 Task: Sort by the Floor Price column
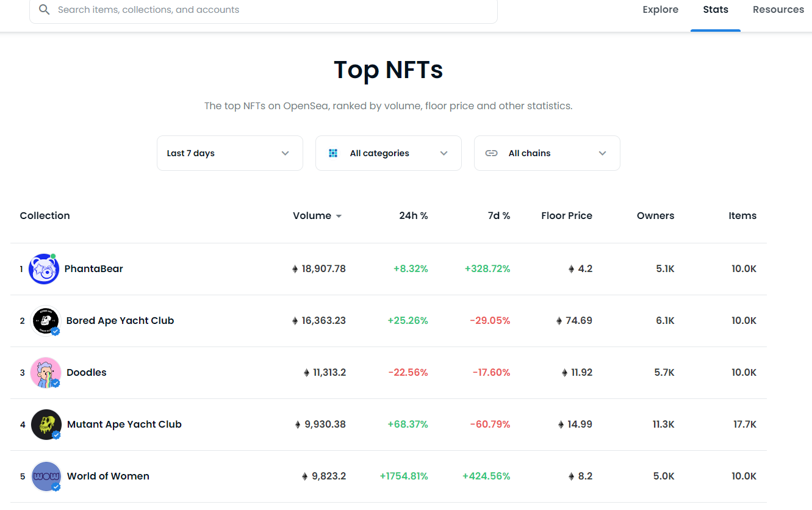coord(566,216)
